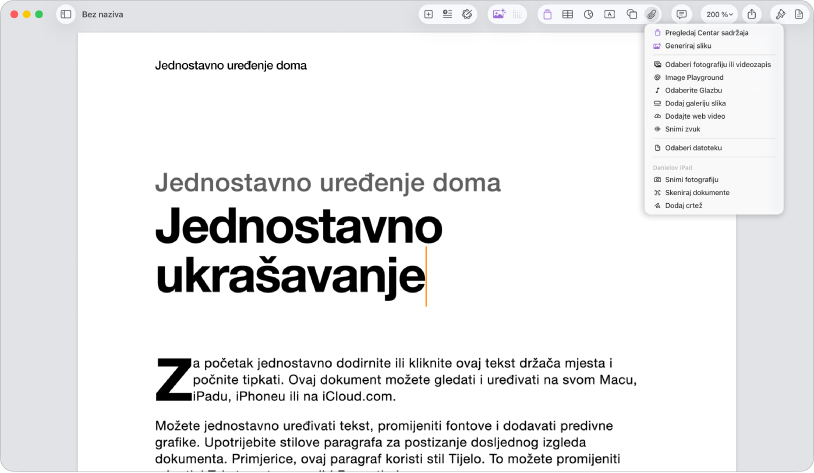814x473 pixels.
Task: Choose Dodaj galeriju slika
Action: click(x=714, y=103)
